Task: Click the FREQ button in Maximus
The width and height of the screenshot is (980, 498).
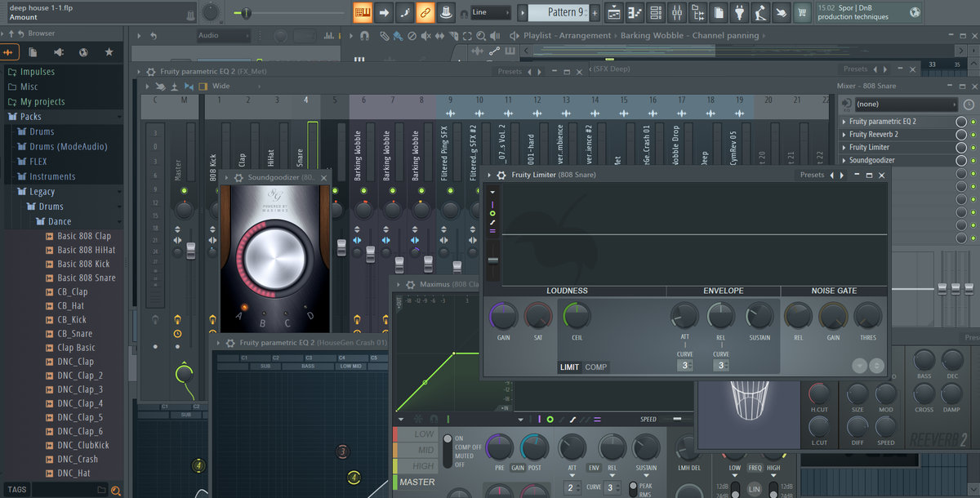Action: pyautogui.click(x=755, y=468)
